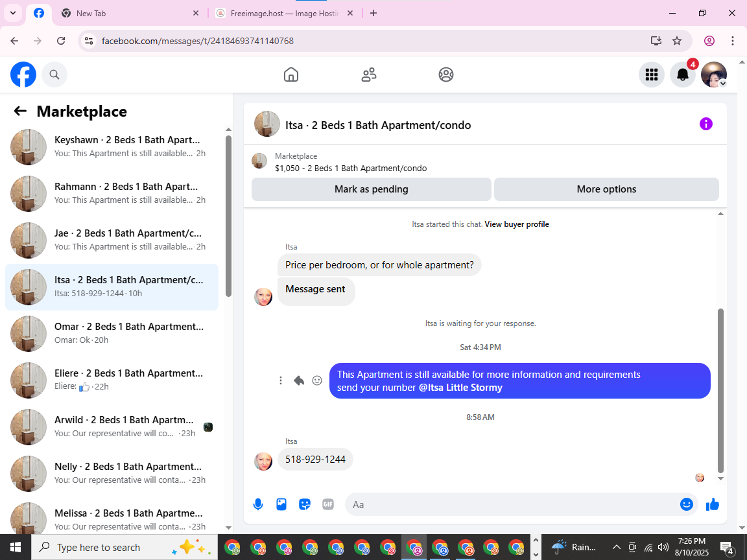Bookmark this page star icon
747x560 pixels.
[x=677, y=41]
